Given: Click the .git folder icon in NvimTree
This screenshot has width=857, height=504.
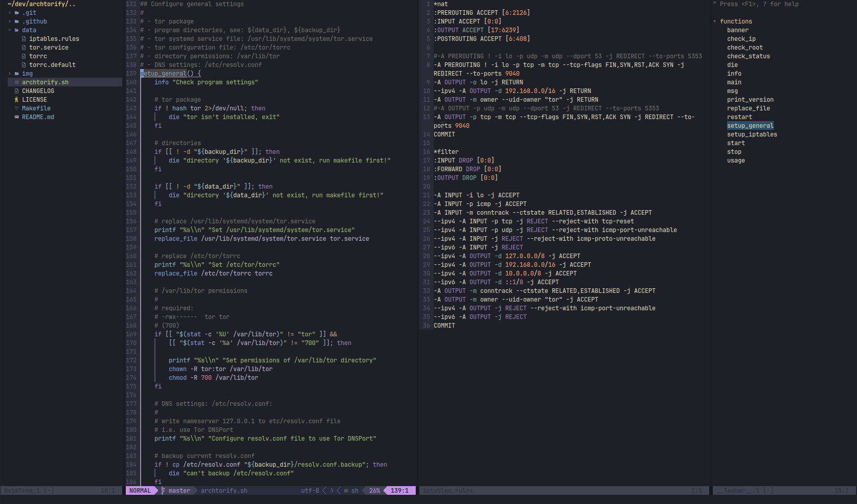Looking at the screenshot, I should [17, 13].
